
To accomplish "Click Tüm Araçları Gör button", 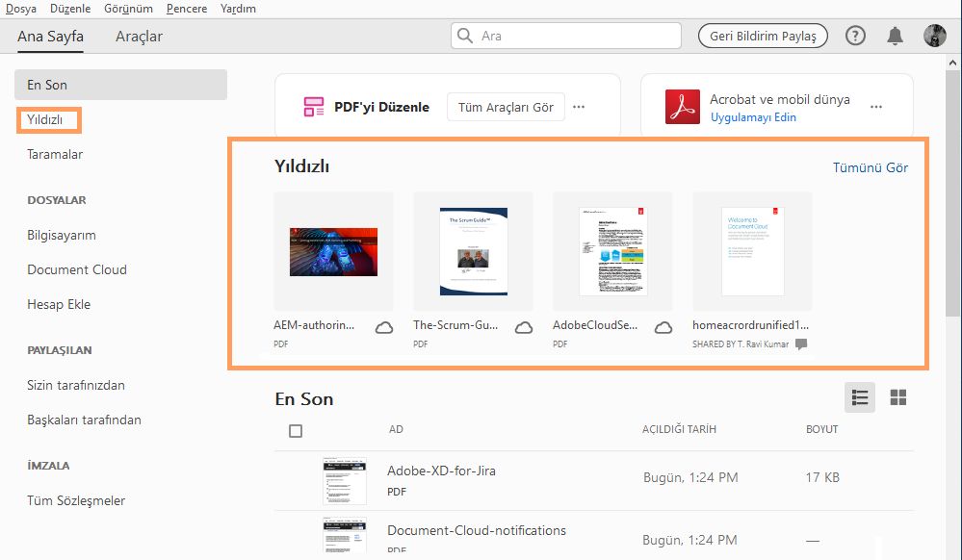I will [506, 107].
